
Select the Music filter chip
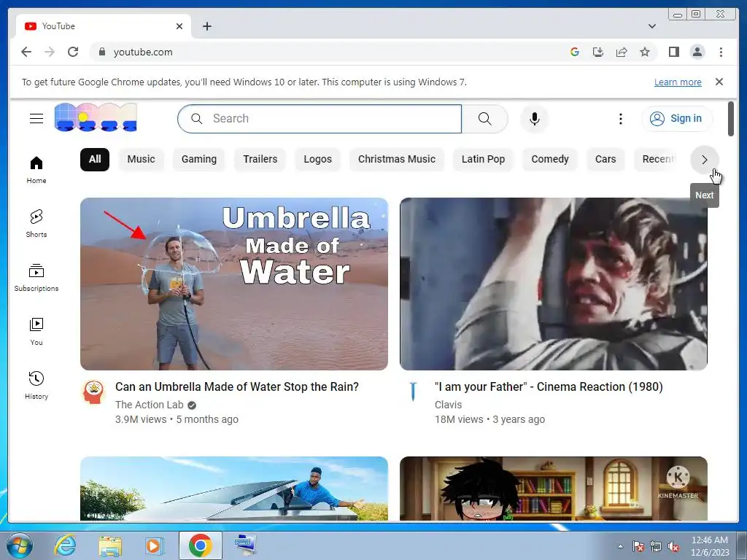[x=141, y=159]
